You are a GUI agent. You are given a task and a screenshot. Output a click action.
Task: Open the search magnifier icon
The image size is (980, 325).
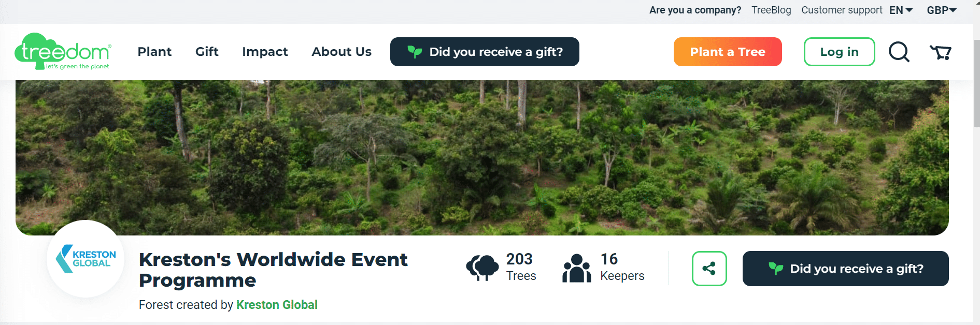(x=899, y=52)
